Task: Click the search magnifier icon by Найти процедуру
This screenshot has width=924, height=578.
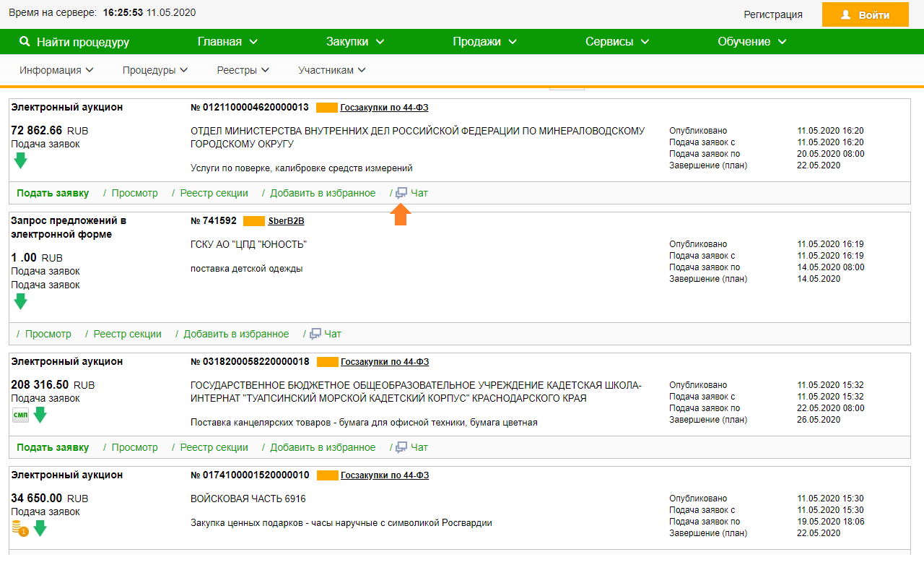Action: click(25, 42)
